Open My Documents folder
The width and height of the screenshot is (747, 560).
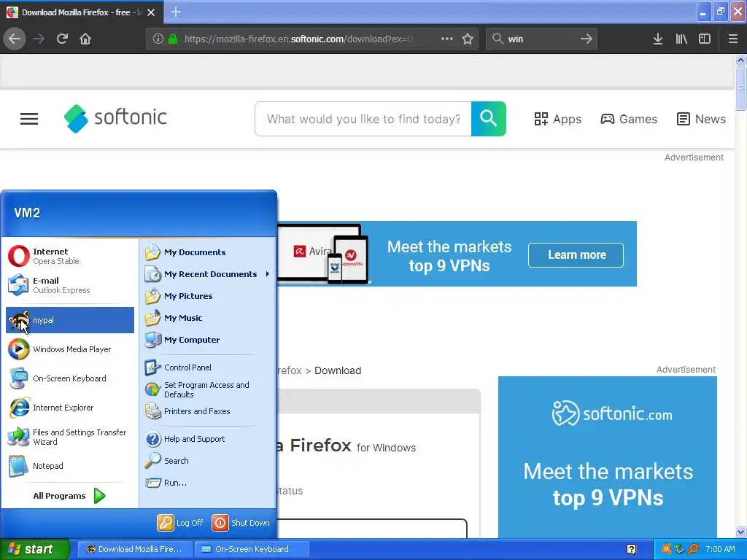[207, 252]
